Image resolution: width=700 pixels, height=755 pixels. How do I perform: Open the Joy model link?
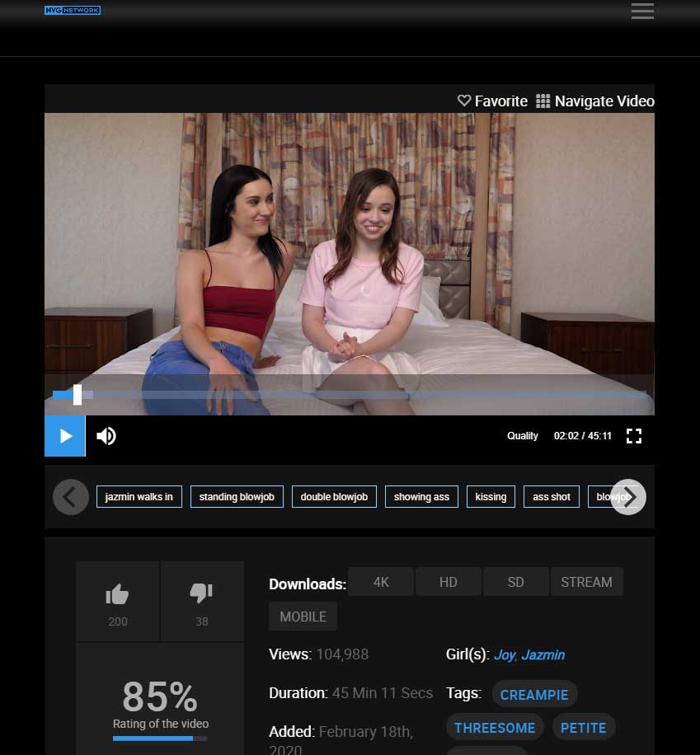click(505, 654)
